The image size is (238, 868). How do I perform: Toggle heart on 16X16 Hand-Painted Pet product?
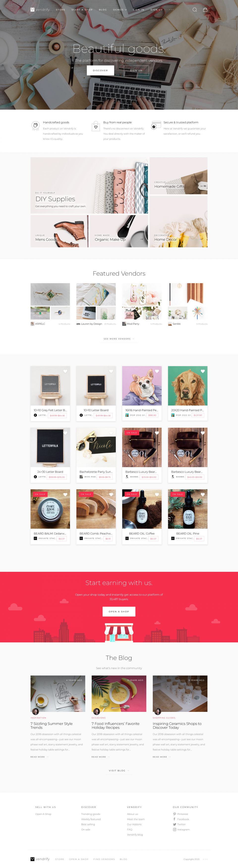coord(157,371)
